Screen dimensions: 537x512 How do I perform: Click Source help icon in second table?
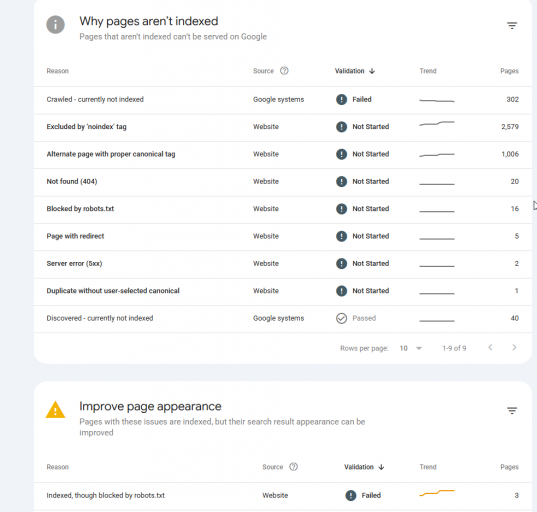(x=294, y=466)
